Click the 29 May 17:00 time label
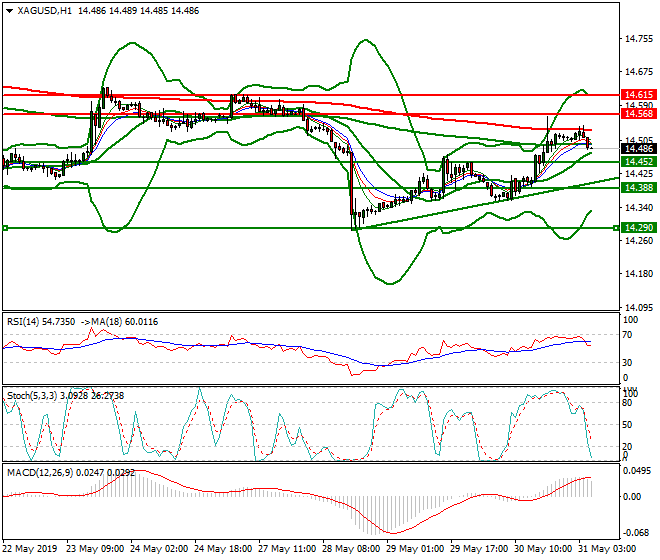 (479, 549)
